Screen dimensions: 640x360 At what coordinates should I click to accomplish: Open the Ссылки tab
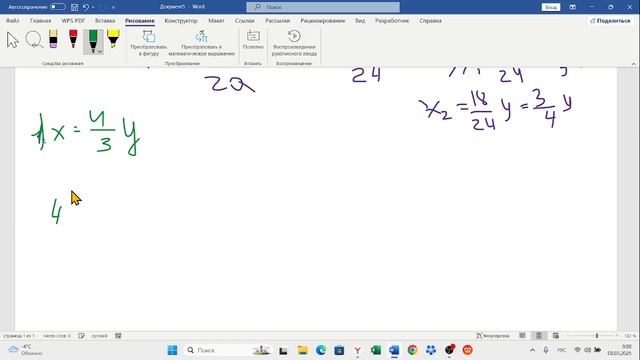244,21
